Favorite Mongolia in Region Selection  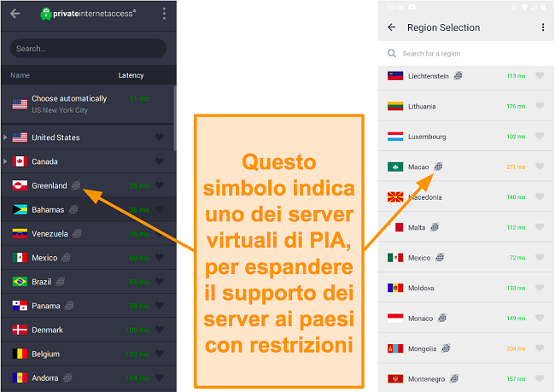click(x=540, y=348)
